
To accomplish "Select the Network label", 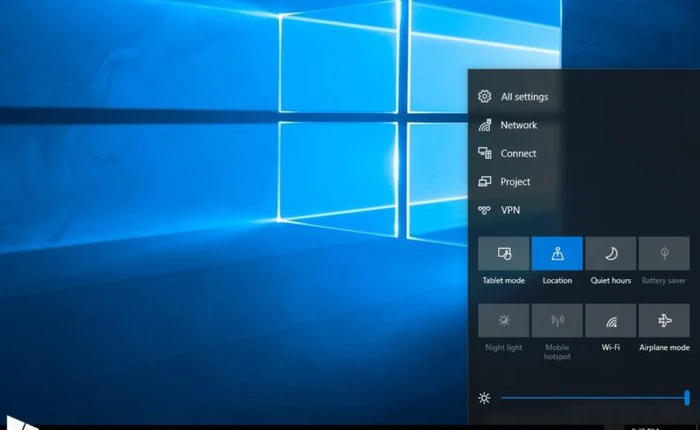I will coord(518,125).
